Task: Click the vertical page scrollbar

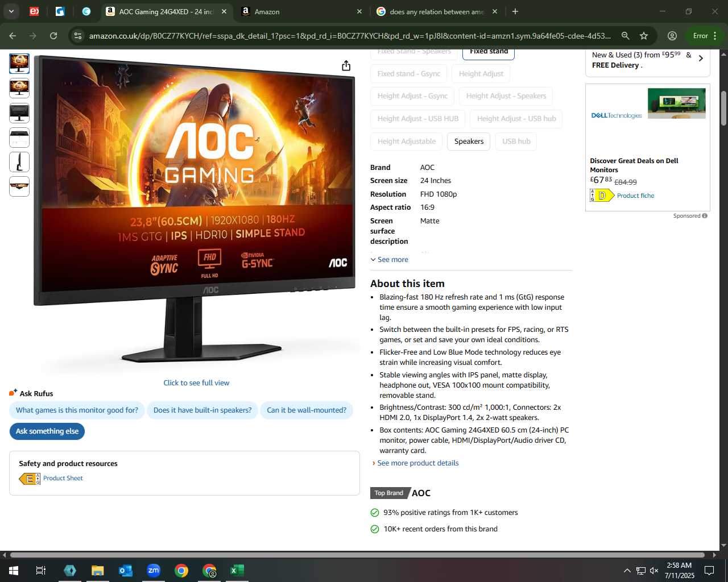Action: point(723,108)
